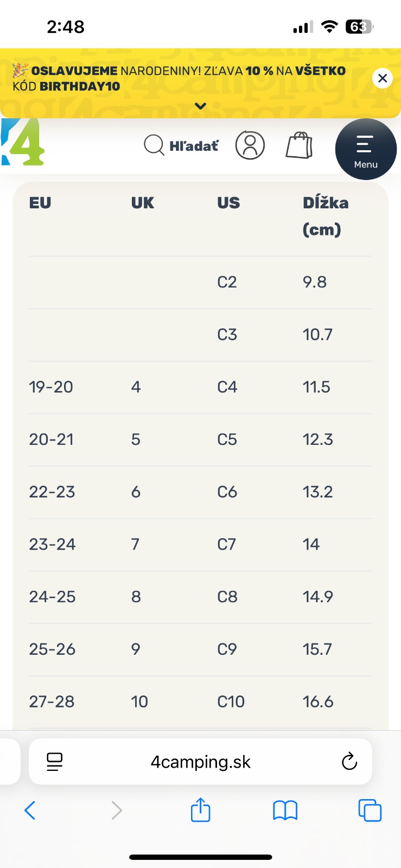Tap the BIRTHDAY10 promo code text
This screenshot has height=868, width=401.
pyautogui.click(x=80, y=86)
